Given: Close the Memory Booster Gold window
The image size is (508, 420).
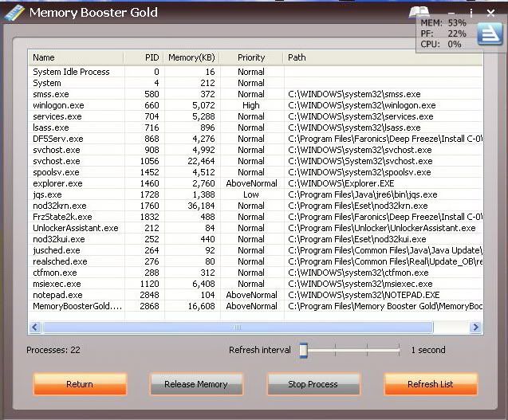Looking at the screenshot, I should coord(490,13).
